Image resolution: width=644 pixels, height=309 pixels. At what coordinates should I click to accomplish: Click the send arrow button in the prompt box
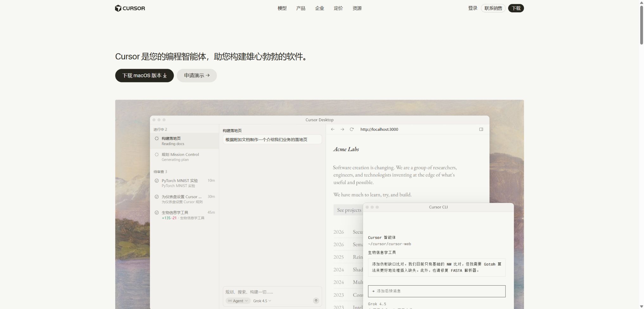pos(316,301)
